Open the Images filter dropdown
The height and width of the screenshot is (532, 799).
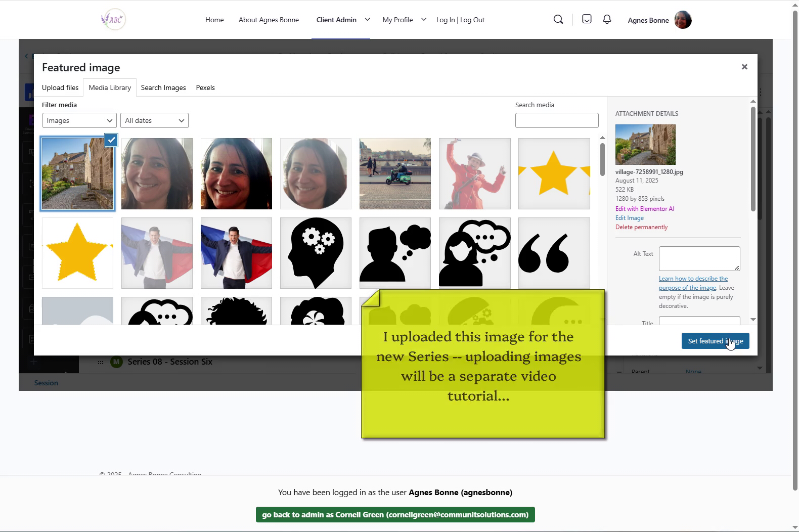pyautogui.click(x=79, y=120)
